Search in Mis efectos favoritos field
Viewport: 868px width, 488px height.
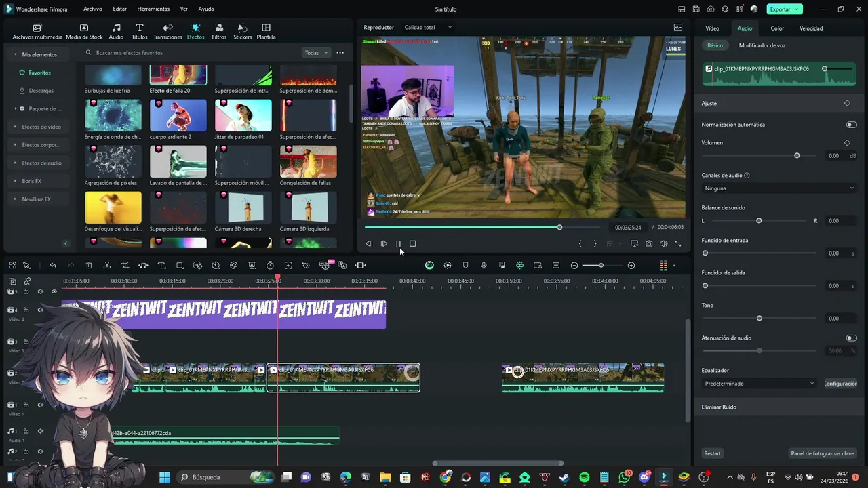[x=190, y=53]
